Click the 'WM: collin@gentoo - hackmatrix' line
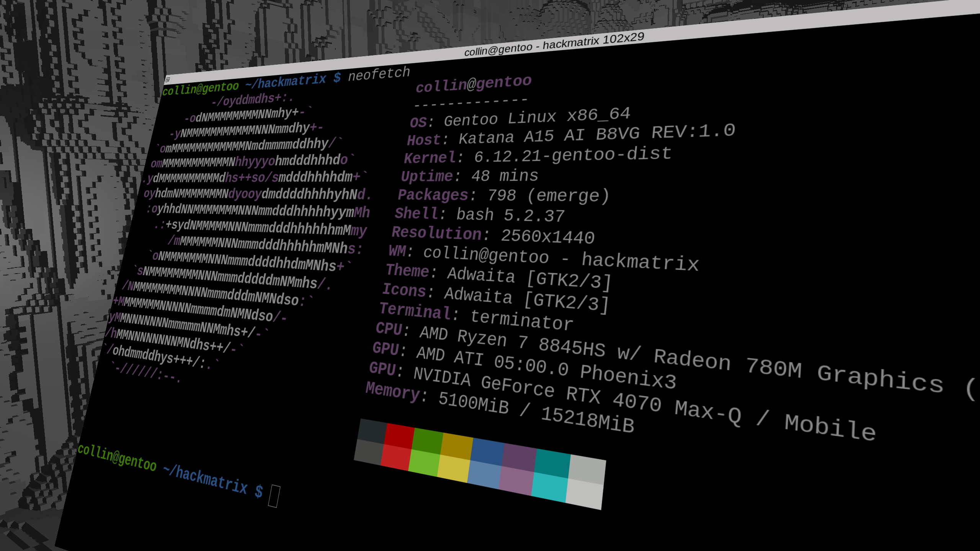The image size is (980, 551). click(x=544, y=259)
